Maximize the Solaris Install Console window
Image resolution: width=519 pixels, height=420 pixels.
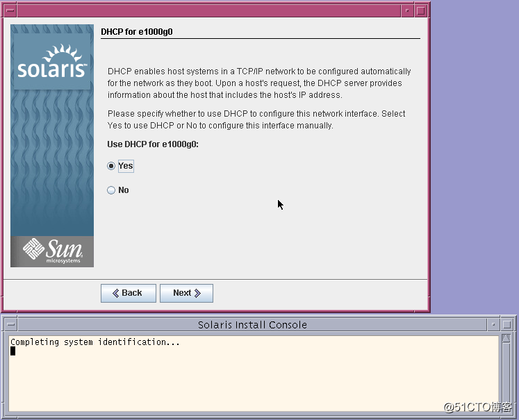click(506, 324)
